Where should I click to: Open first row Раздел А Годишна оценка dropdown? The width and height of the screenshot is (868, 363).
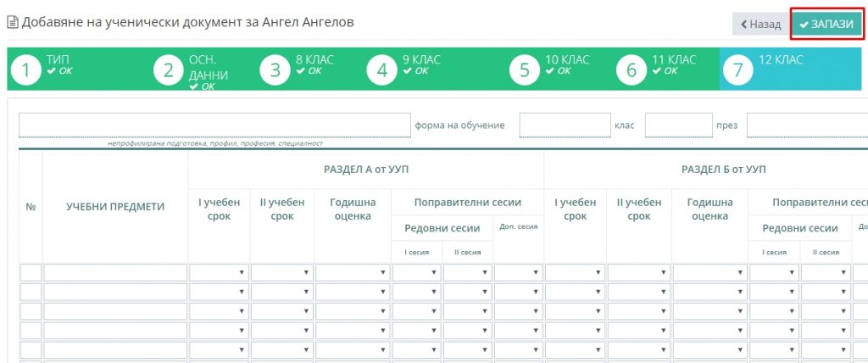click(x=353, y=272)
